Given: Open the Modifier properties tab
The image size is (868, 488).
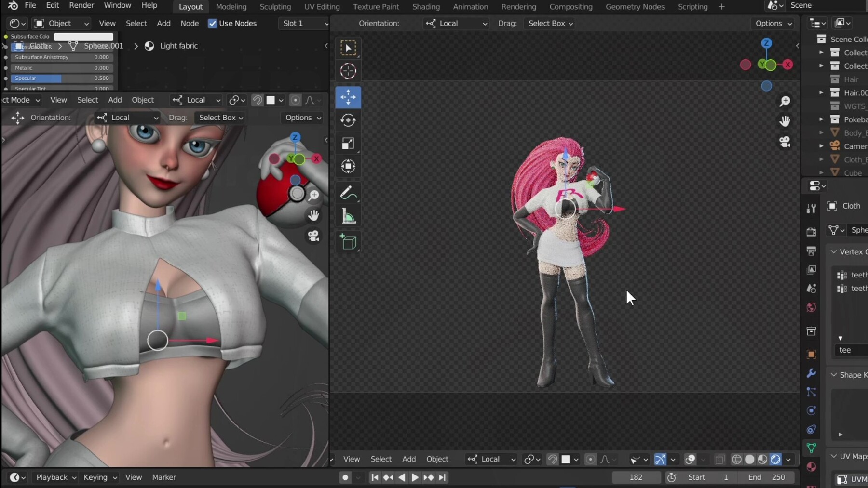Looking at the screenshot, I should click(x=812, y=373).
